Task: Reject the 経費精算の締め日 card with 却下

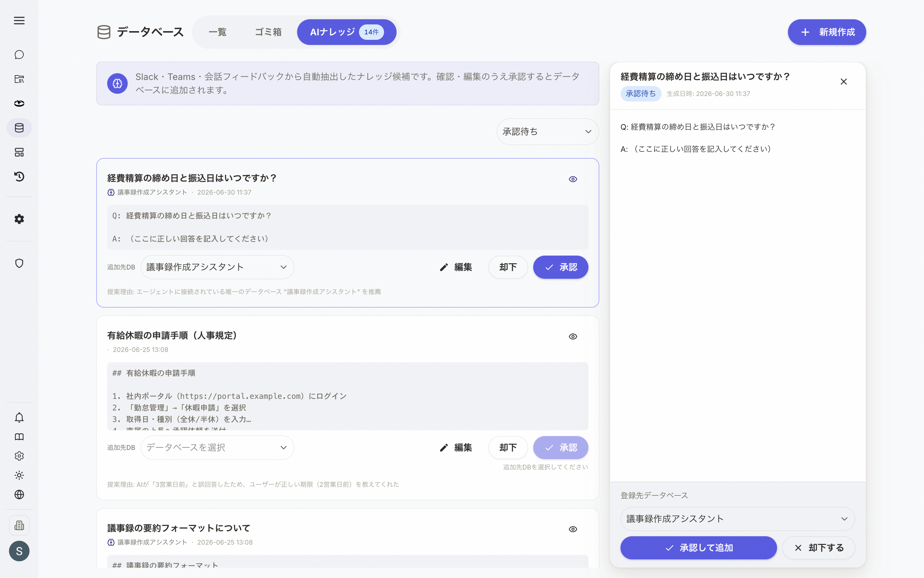Action: [x=508, y=267]
